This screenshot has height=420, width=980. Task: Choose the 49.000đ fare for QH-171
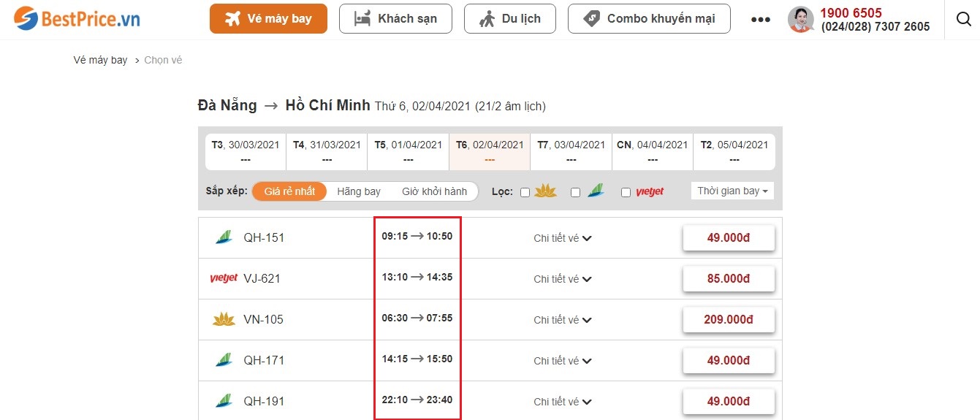[729, 361]
